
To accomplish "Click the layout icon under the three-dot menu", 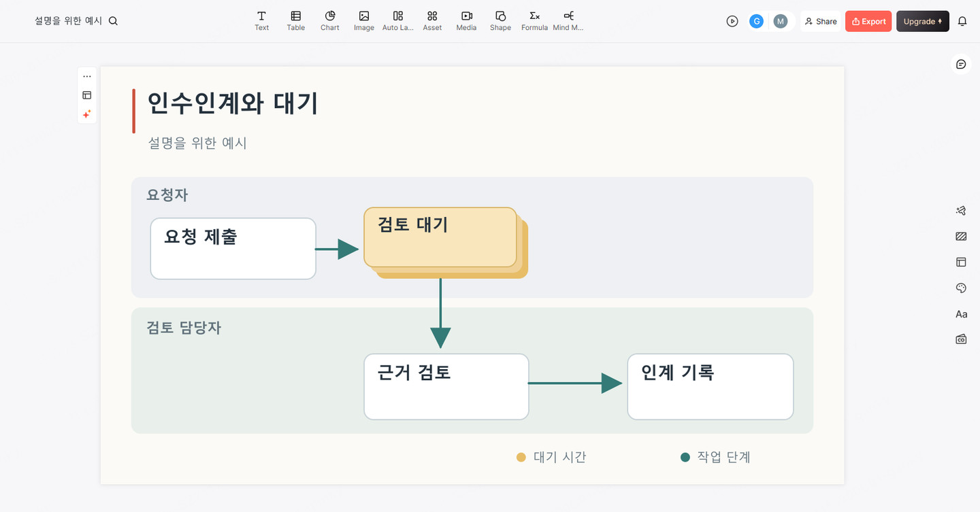I will click(87, 95).
